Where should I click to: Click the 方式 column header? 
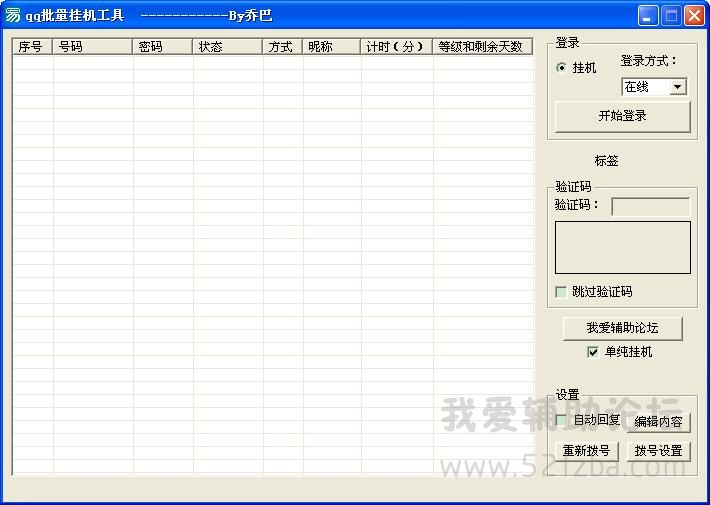[x=283, y=47]
